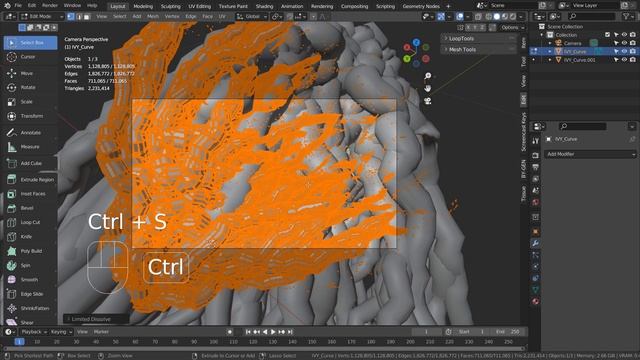
Task: Expand the Camera item in outliner
Action: (550, 43)
